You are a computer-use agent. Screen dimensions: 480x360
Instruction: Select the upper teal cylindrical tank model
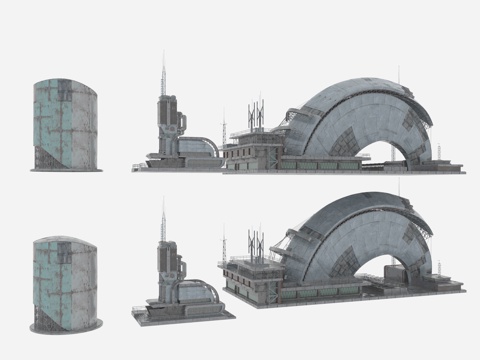[x=66, y=125]
